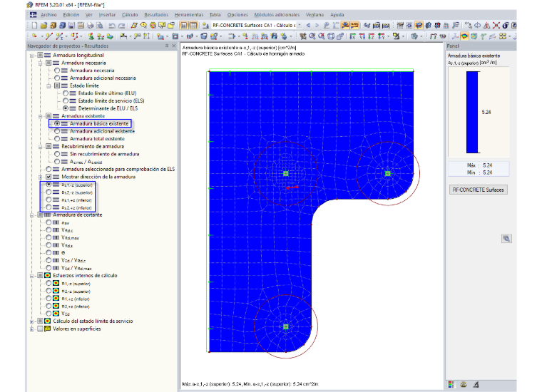Go to the next load case arrow
The image size is (542, 392).
point(317,25)
